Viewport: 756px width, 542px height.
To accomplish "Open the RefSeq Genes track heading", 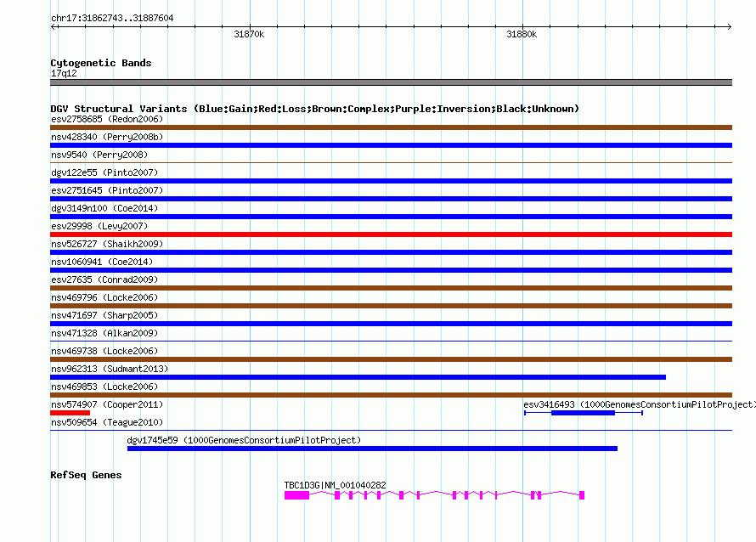I will (x=86, y=475).
